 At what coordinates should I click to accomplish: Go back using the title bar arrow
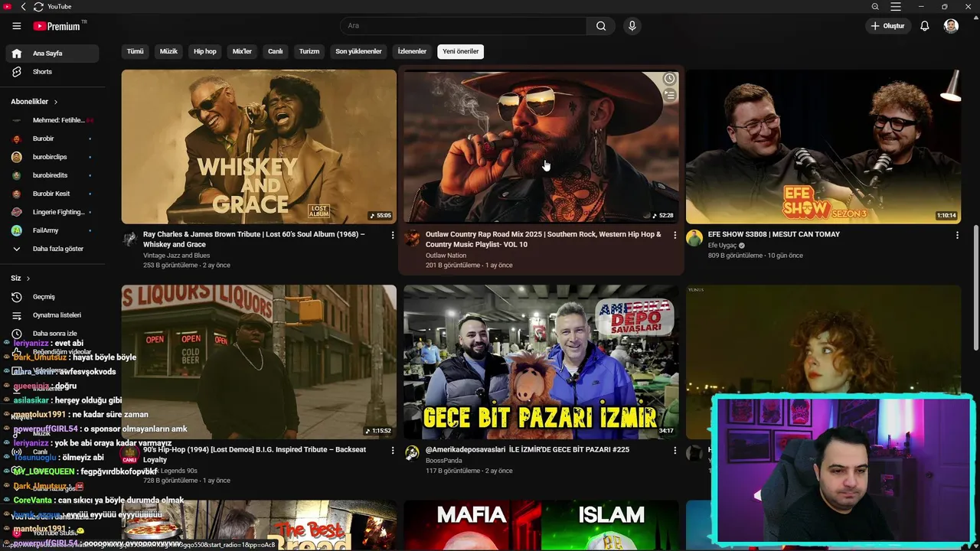(x=23, y=7)
